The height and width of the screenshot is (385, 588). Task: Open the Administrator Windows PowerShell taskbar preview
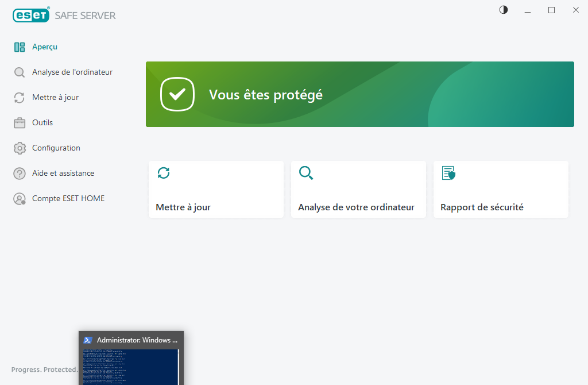[131, 356]
